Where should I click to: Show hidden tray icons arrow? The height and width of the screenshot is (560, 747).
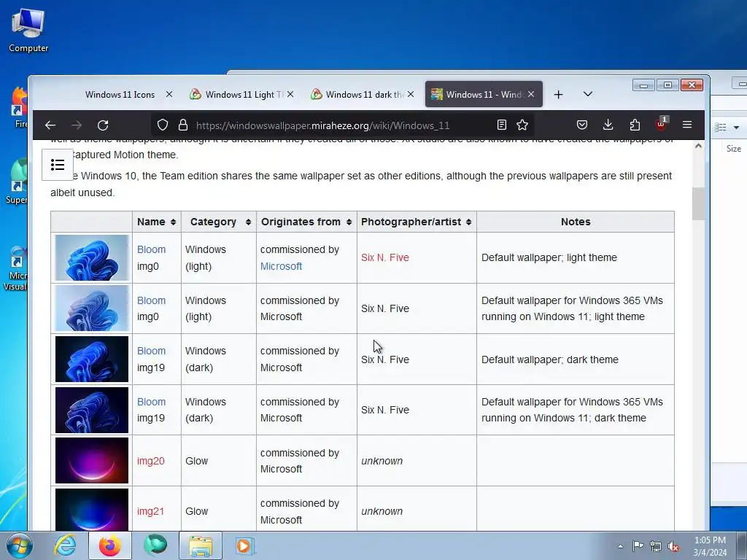tap(620, 546)
